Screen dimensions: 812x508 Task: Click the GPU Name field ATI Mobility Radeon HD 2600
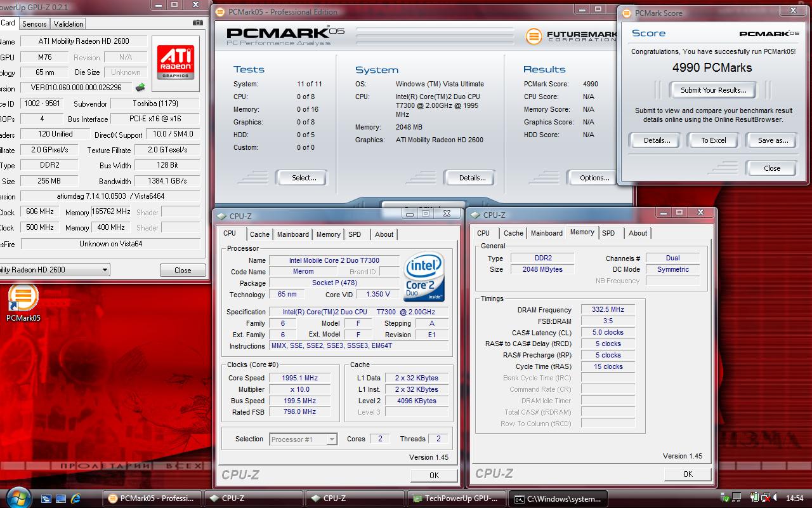click(x=84, y=41)
